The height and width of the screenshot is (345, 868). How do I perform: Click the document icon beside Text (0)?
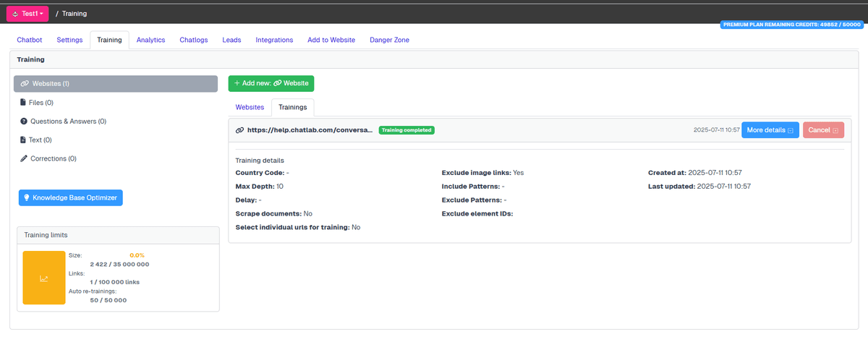tap(23, 140)
